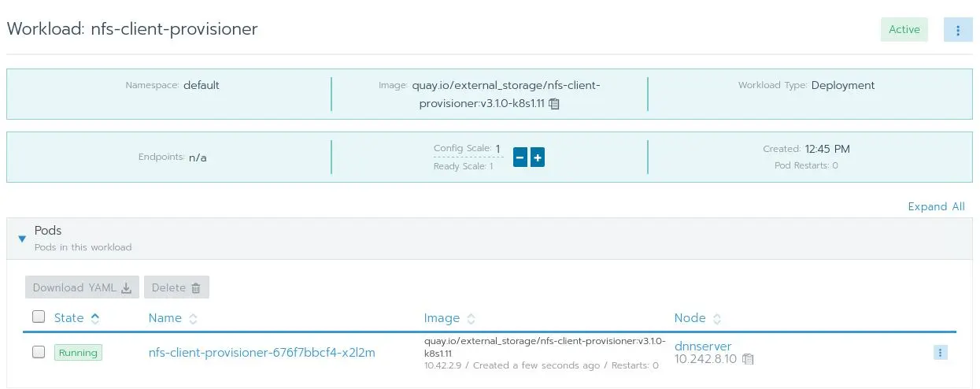Click the Active status badge
This screenshot has height=389, width=980.
click(x=904, y=30)
